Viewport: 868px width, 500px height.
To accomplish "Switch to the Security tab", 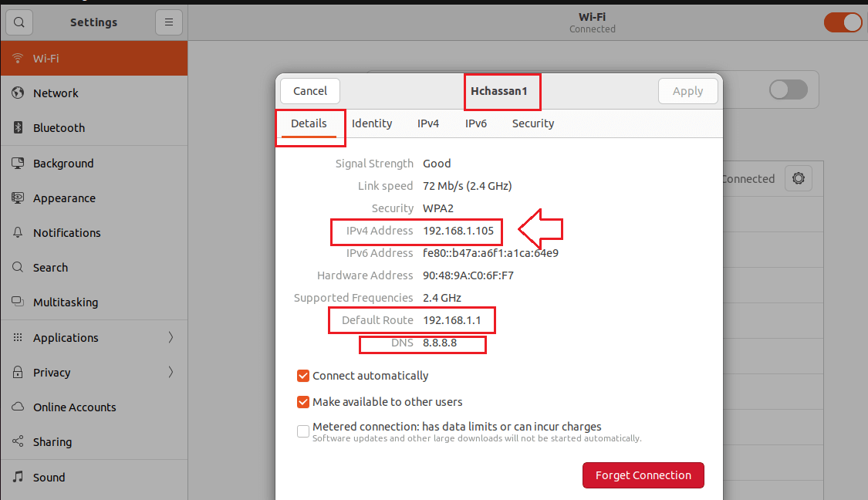I will [532, 123].
